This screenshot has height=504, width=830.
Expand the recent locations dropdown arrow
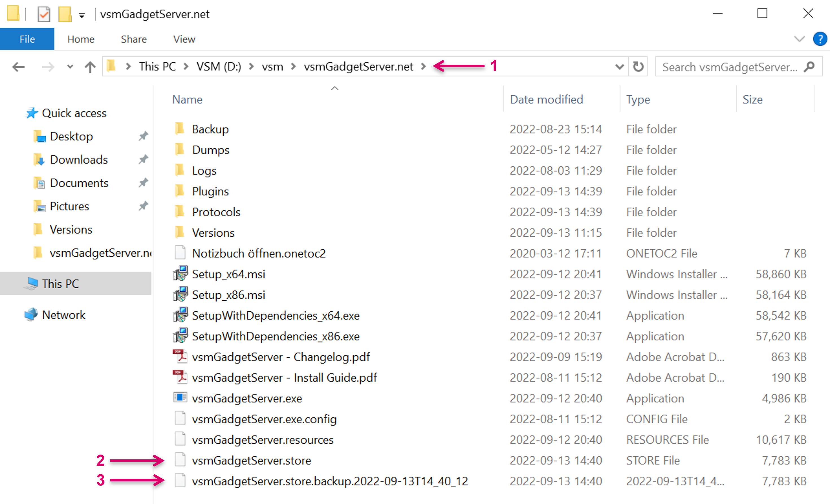(x=70, y=67)
